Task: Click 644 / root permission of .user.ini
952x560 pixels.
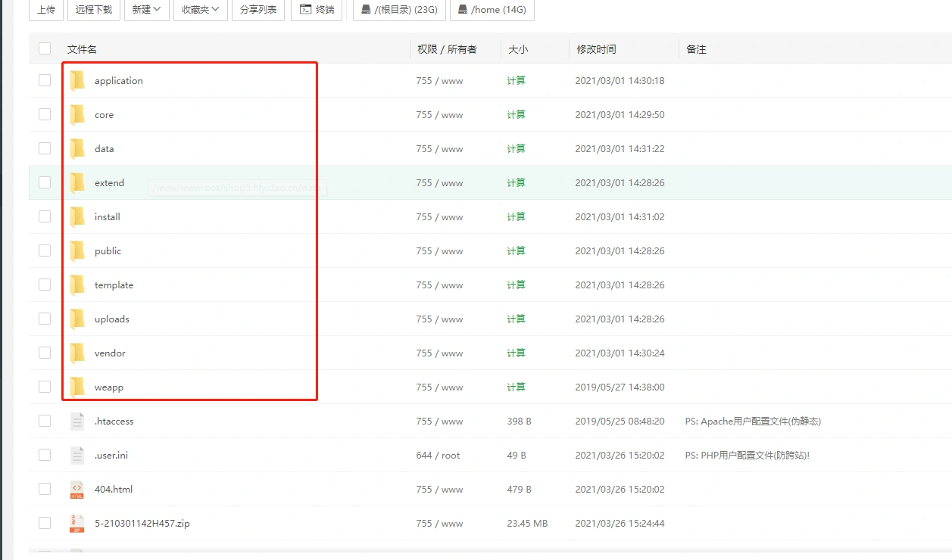Action: point(438,455)
